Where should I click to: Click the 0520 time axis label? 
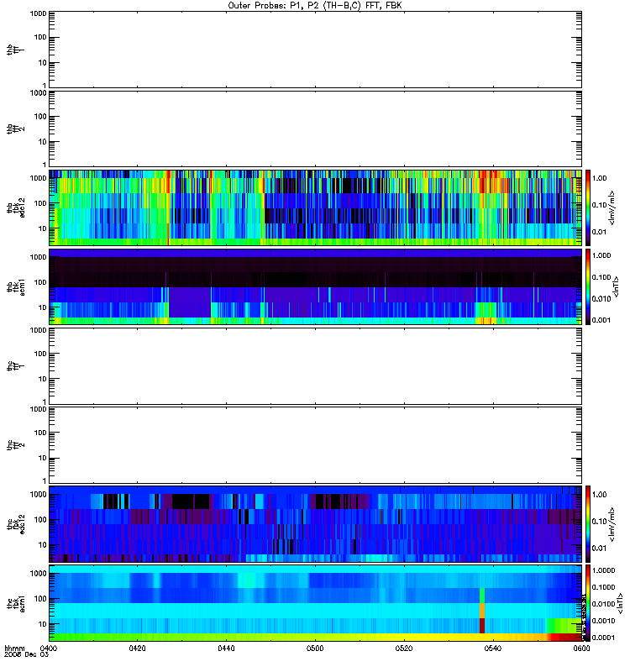click(404, 648)
